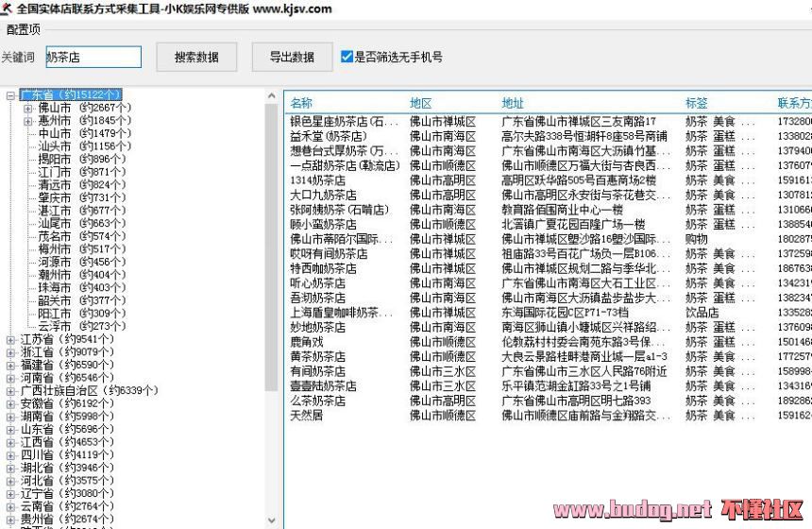Viewport: 812px width, 529px height.
Task: Expand the 佛山市 tree node
Action: coord(27,108)
